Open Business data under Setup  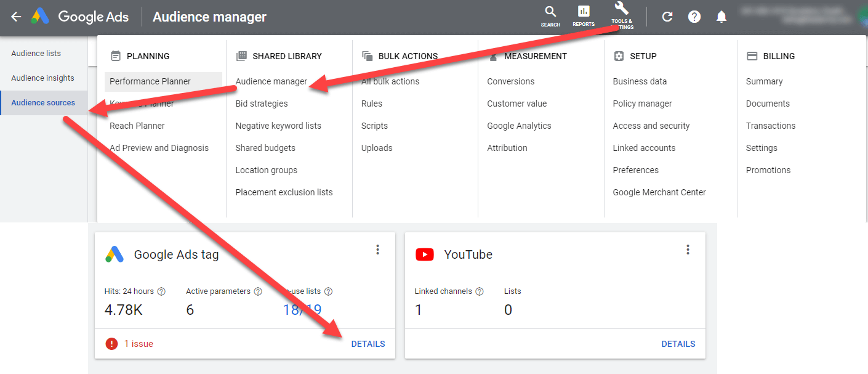640,81
